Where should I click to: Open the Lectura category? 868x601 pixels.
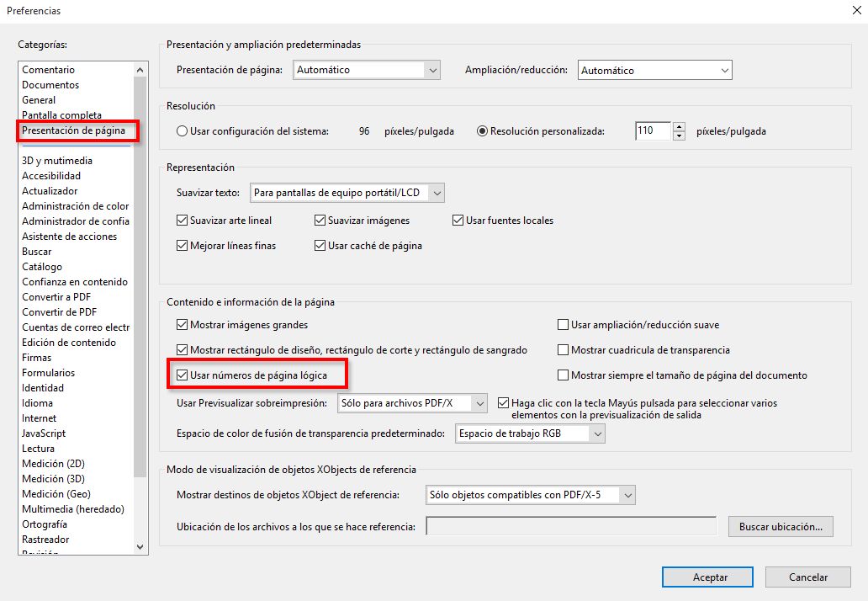[x=38, y=448]
